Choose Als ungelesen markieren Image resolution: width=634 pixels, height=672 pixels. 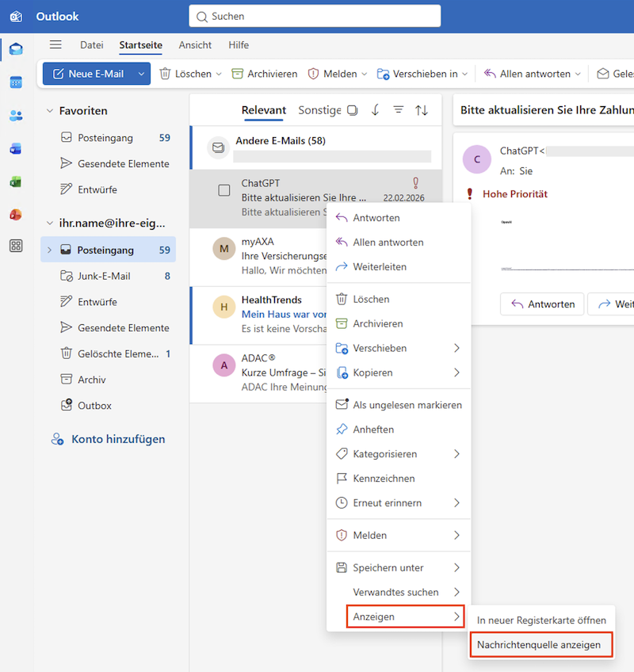[399, 405]
